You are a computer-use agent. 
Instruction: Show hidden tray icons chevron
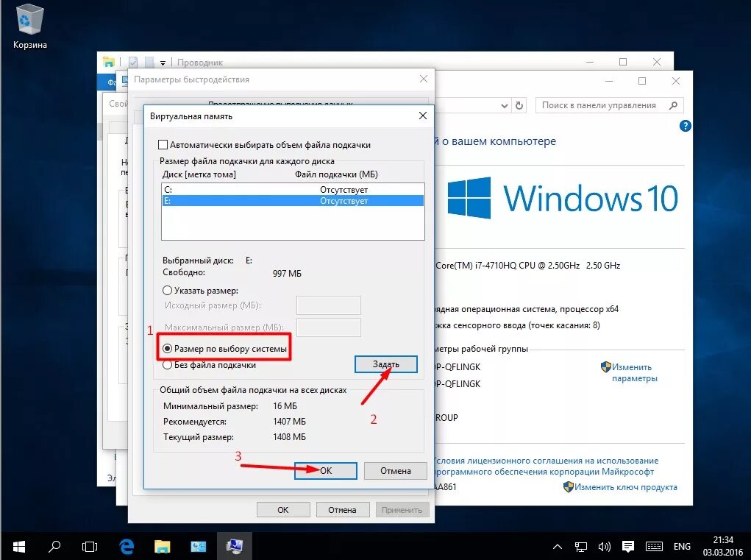(557, 547)
